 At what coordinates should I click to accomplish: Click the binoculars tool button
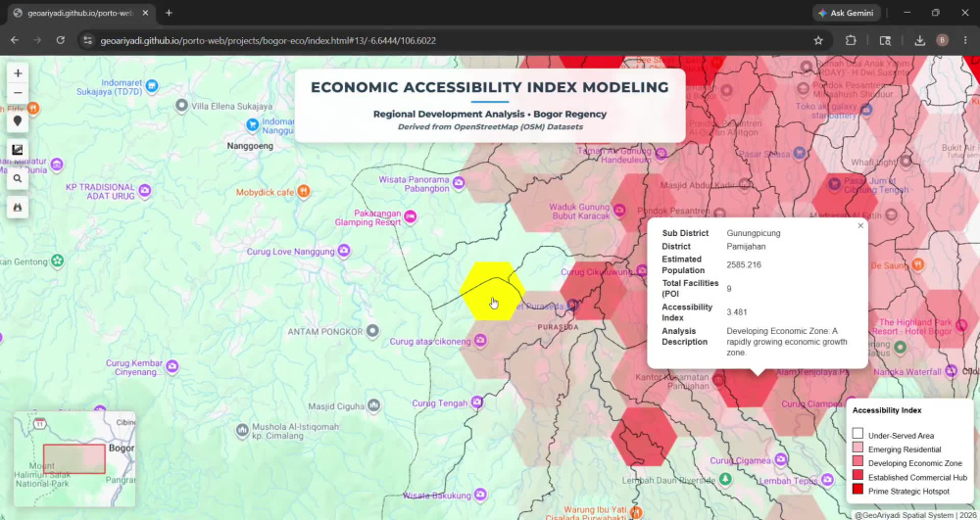click(x=18, y=208)
